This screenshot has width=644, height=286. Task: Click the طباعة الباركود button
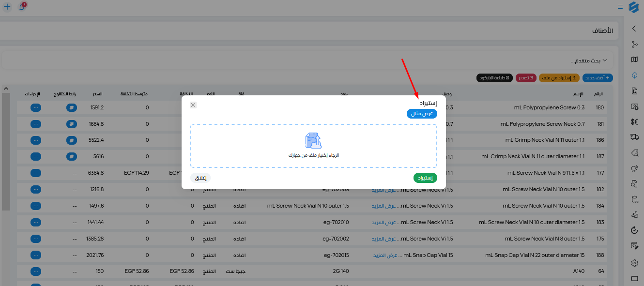click(494, 78)
